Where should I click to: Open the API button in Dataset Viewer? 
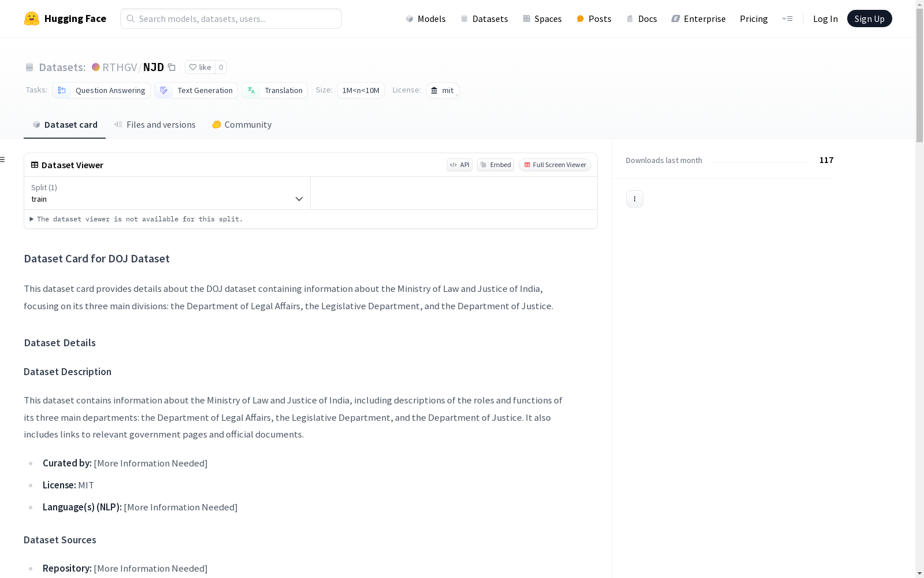[460, 165]
